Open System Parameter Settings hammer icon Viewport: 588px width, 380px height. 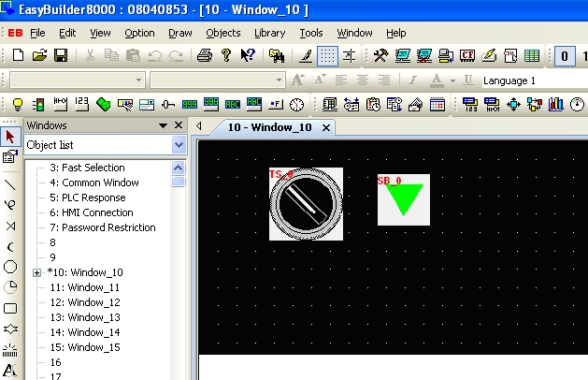pyautogui.click(x=380, y=56)
